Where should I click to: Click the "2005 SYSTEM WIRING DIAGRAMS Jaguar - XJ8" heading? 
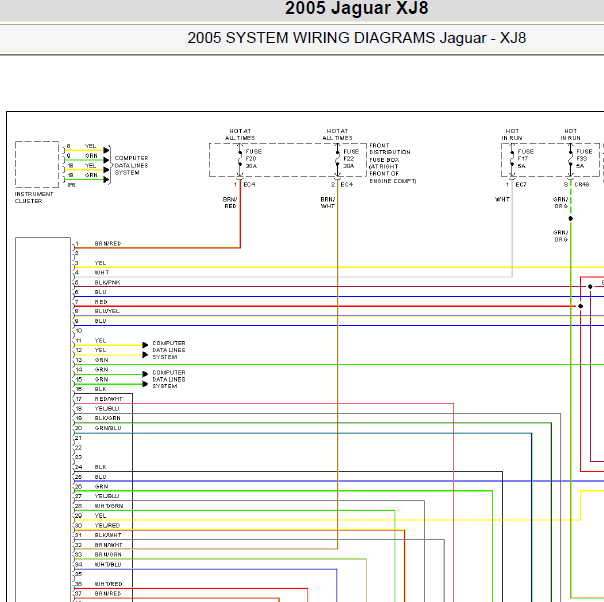pos(356,38)
